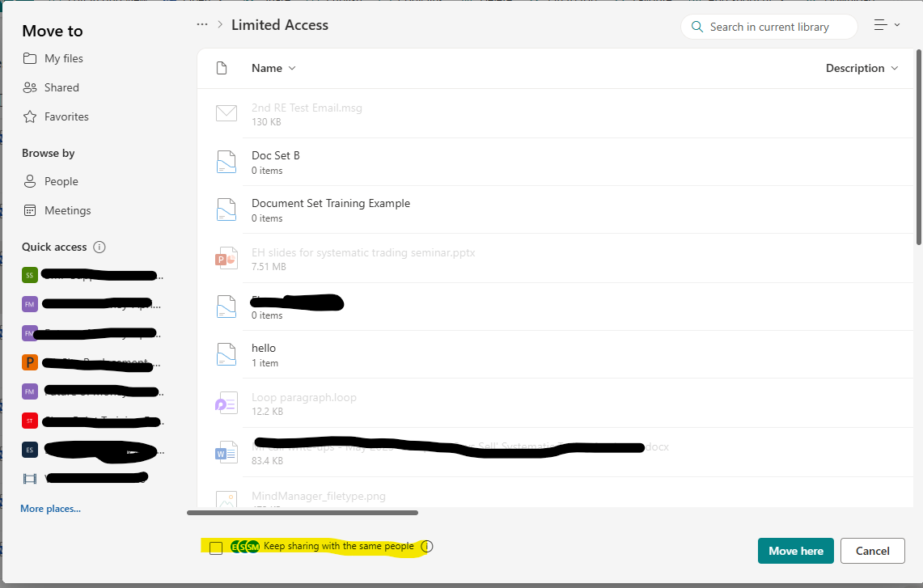
Task: Enable Keep sharing with the same people
Action: pos(215,548)
